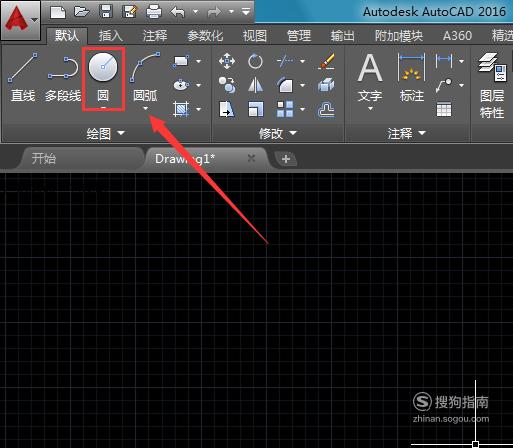Select the Stretch tool
Image resolution: width=513 pixels, height=448 pixels.
tap(227, 109)
